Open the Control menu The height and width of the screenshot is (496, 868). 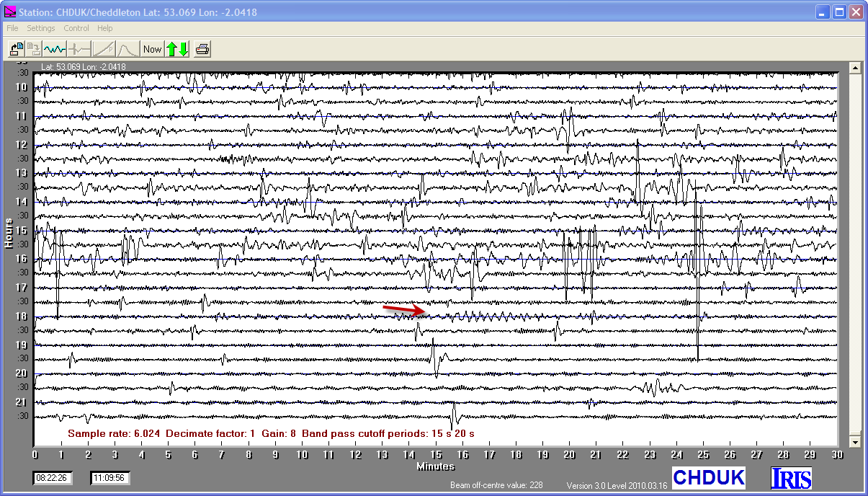point(76,28)
